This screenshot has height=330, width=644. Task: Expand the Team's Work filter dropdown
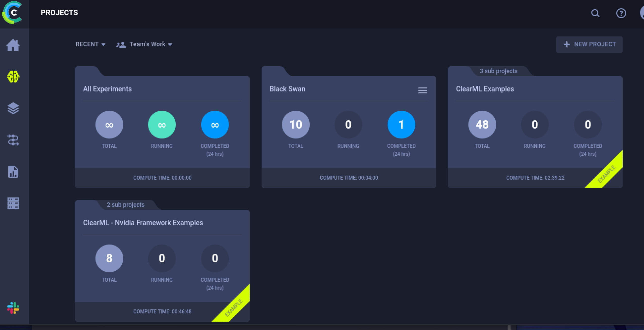pyautogui.click(x=145, y=44)
